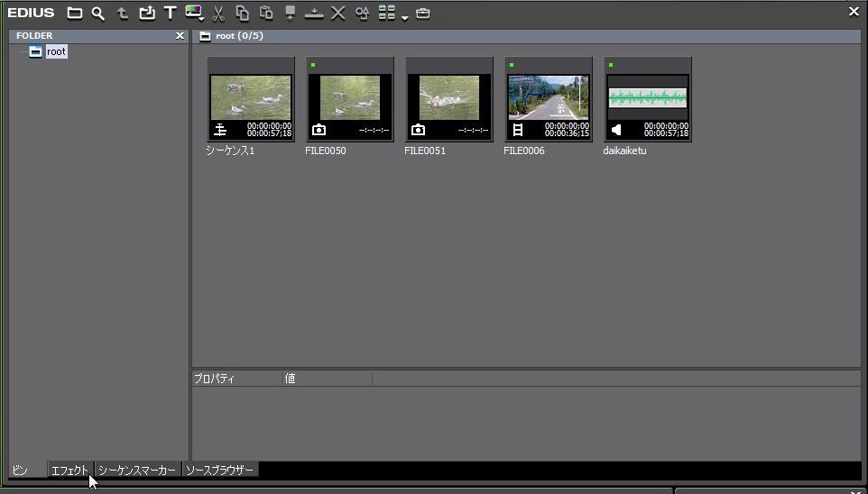Click the T title creation icon
Screen dimensions: 868x494
(x=170, y=14)
